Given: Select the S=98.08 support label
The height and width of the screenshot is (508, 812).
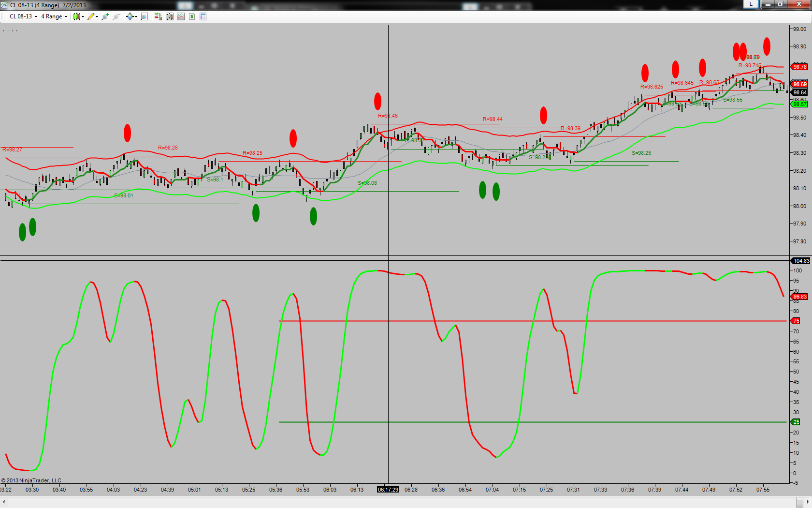Looking at the screenshot, I should pos(367,183).
